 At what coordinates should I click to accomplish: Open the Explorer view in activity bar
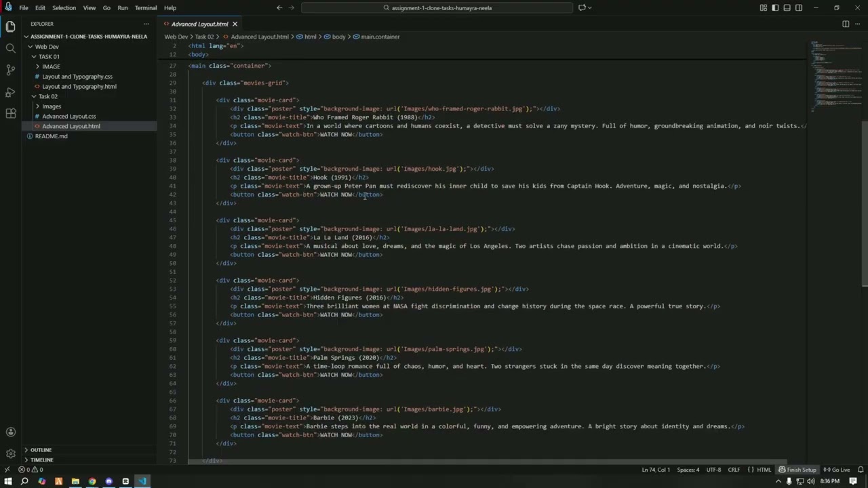tap(10, 26)
